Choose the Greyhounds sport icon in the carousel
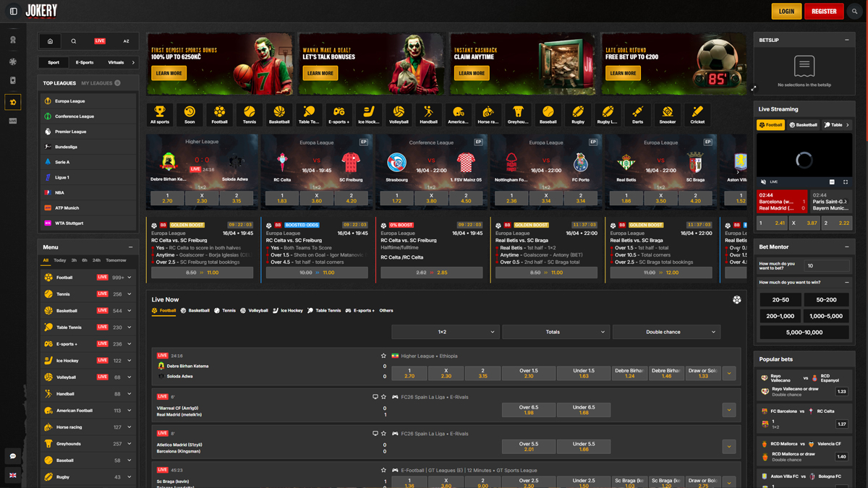The width and height of the screenshot is (868, 488). click(518, 114)
